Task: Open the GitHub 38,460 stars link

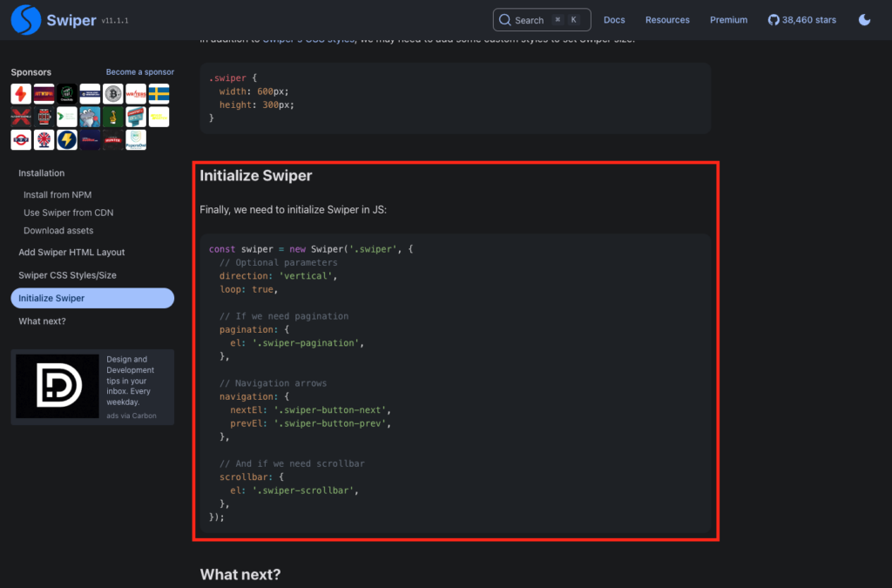Action: click(801, 20)
